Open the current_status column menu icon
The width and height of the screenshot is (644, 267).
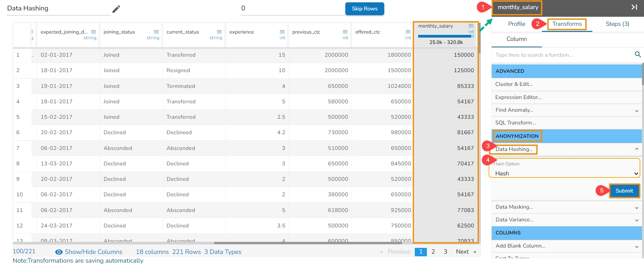click(x=219, y=32)
